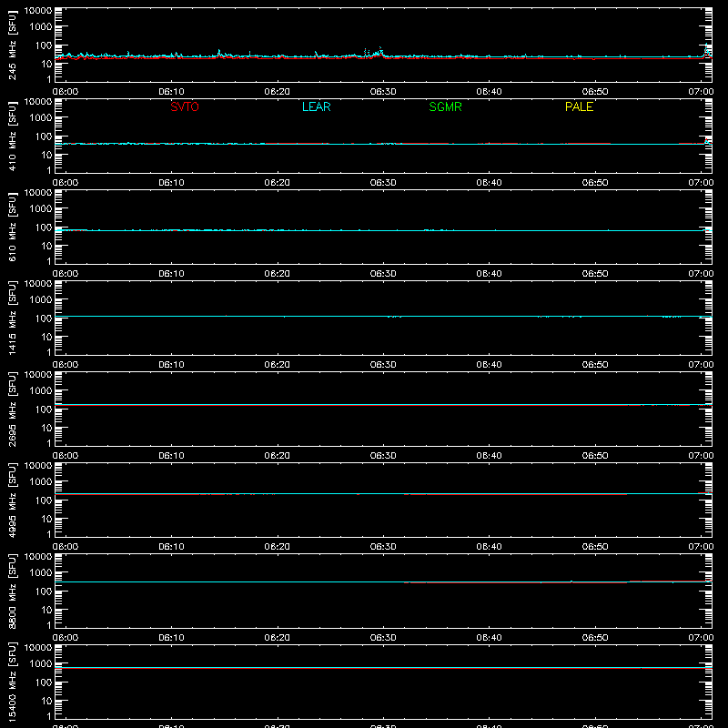Screen dimensions: 728x728
Task: Click the cyan LEAR legend label
Action: 316,106
